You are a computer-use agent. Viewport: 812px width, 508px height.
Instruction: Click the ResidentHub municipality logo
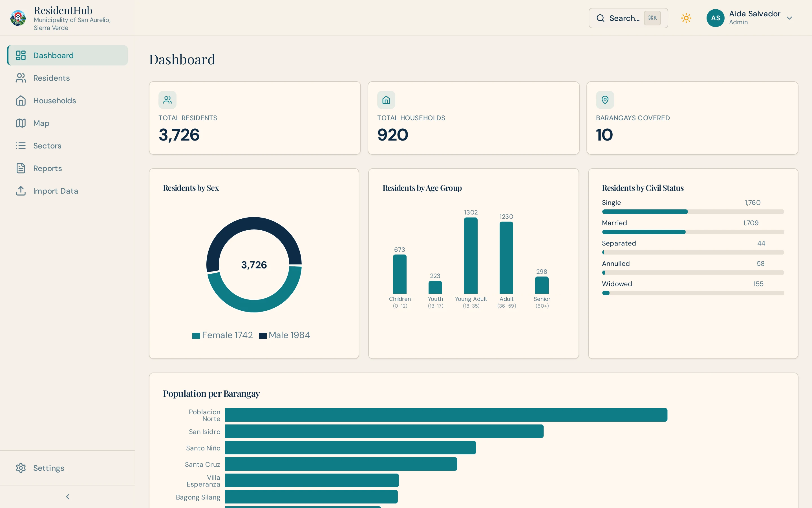[18, 18]
